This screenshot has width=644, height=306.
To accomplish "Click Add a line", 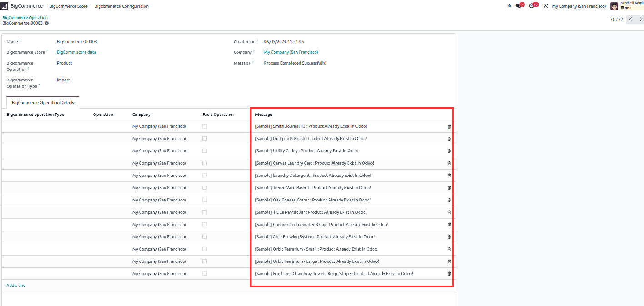I will click(16, 286).
